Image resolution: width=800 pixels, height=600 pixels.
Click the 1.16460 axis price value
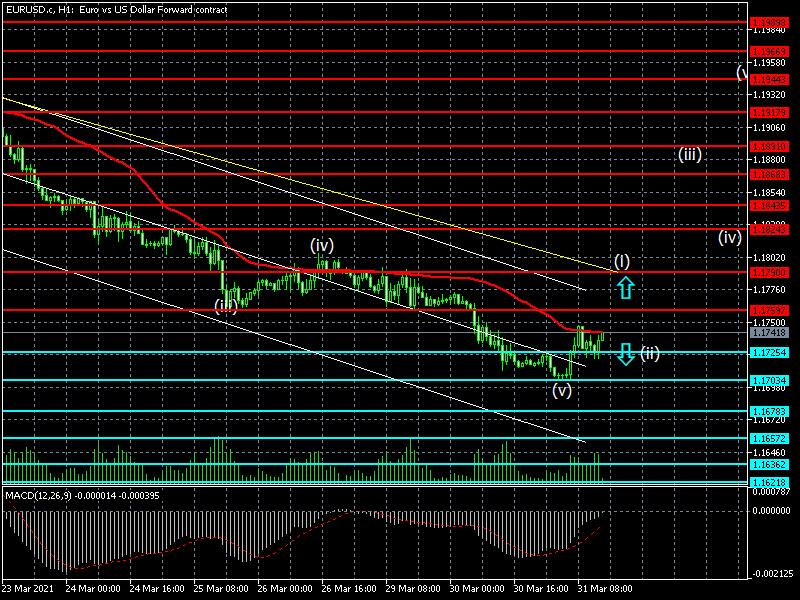769,453
